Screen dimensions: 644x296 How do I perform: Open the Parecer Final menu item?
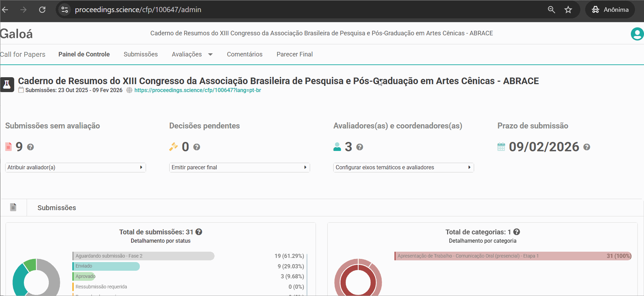point(294,54)
